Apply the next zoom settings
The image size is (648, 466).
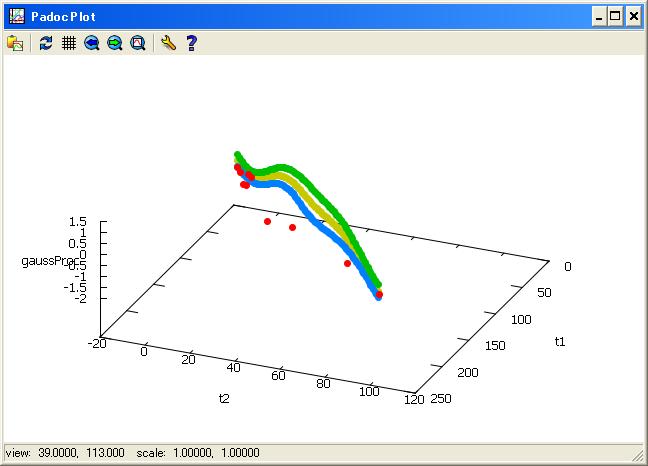[115, 43]
